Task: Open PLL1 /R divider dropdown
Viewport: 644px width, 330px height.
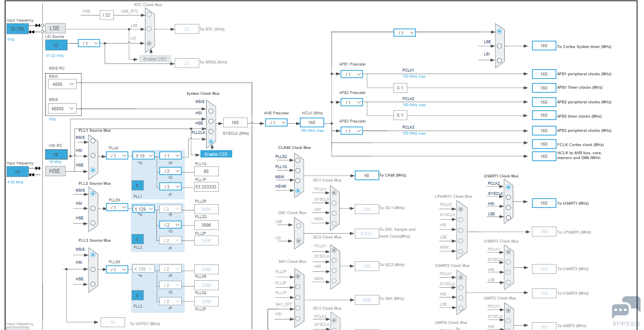Action: tap(170, 155)
